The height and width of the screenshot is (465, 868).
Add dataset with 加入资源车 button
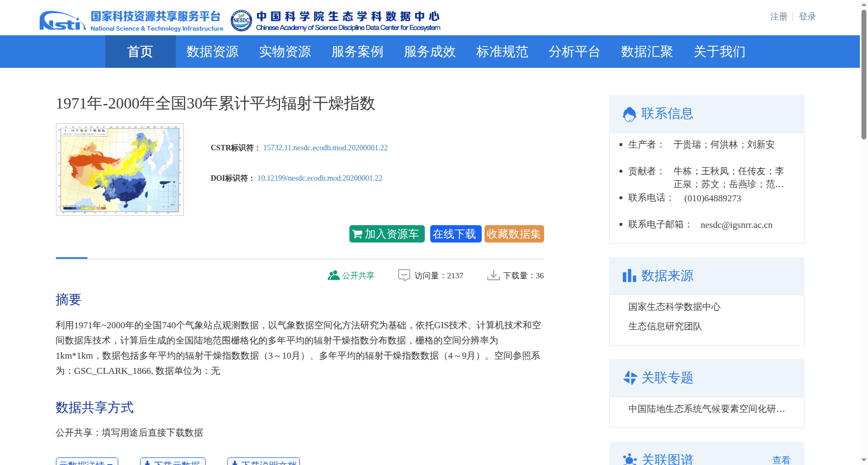(387, 234)
